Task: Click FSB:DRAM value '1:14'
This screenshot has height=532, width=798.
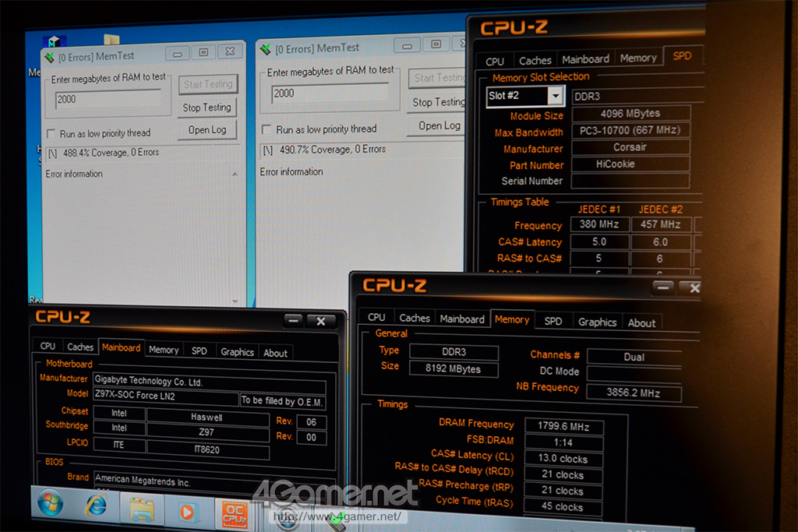Action: (563, 442)
